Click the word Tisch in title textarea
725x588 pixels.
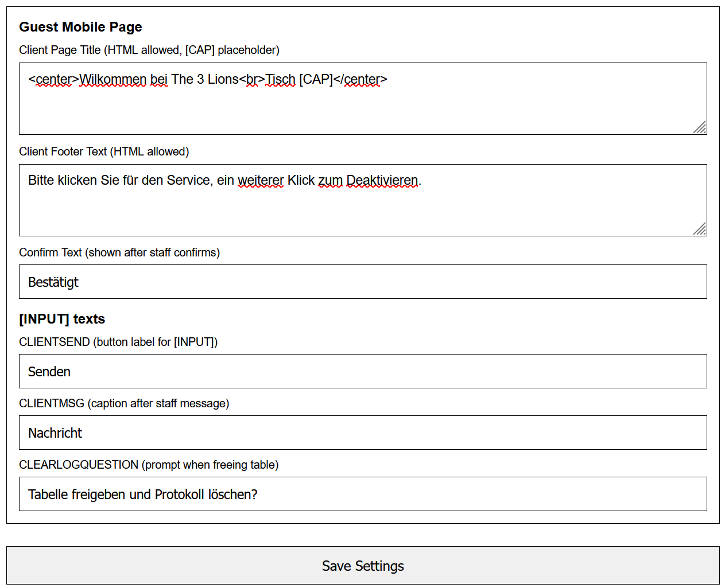point(280,79)
